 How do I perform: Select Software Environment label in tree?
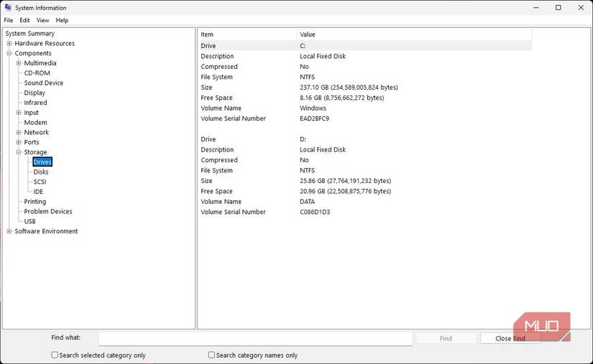pyautogui.click(x=46, y=231)
